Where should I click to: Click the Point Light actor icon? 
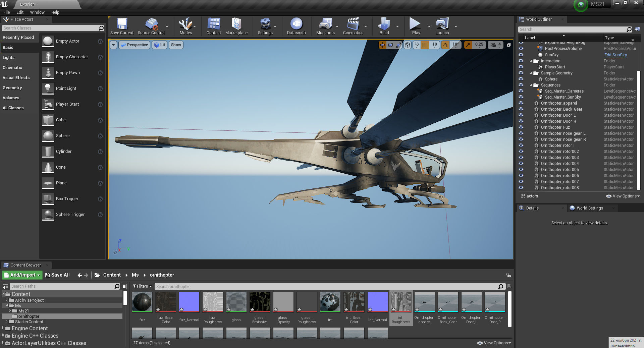tap(48, 89)
